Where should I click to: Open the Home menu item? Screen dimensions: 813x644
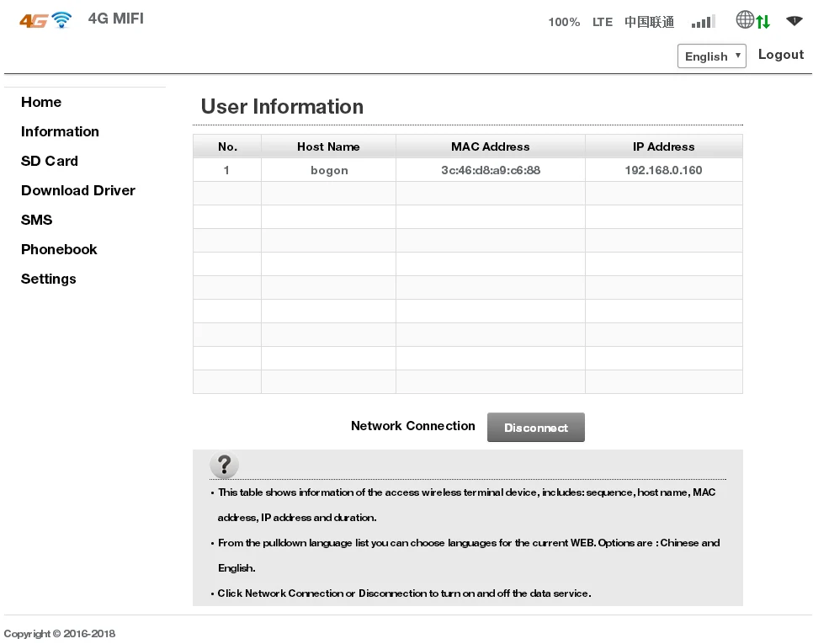(x=41, y=102)
